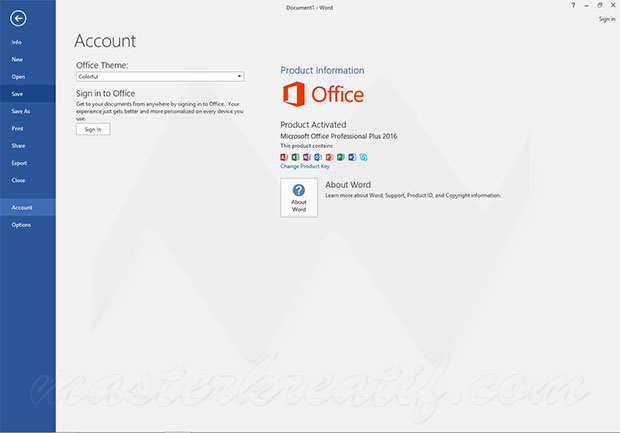
Task: Open the Info backstage tab
Action: pos(28,42)
